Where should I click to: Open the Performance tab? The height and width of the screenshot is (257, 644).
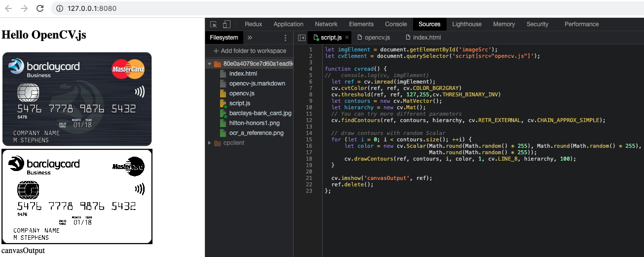[x=582, y=24]
